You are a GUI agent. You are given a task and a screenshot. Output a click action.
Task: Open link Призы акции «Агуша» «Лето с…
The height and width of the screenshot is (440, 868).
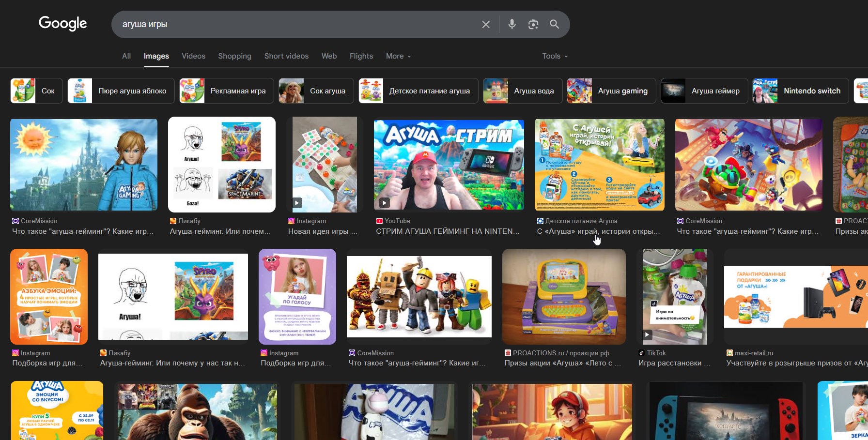pyautogui.click(x=563, y=363)
